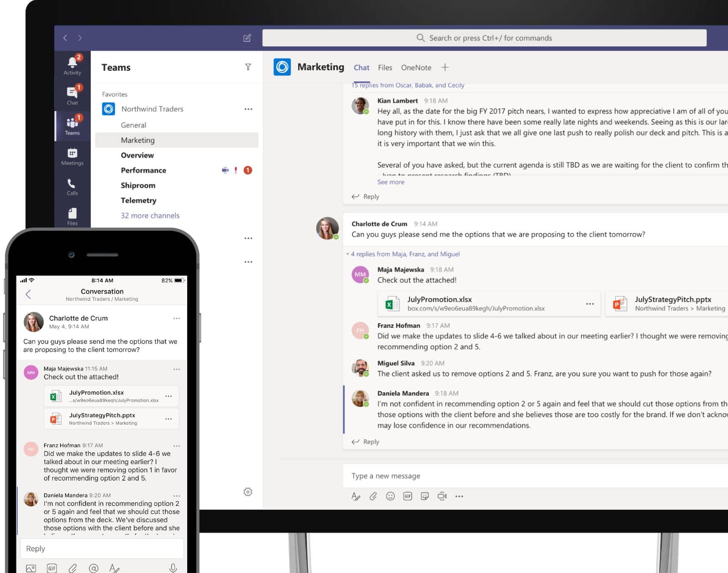
Task: Open options for Franz Hofman's phone message
Action: (177, 446)
